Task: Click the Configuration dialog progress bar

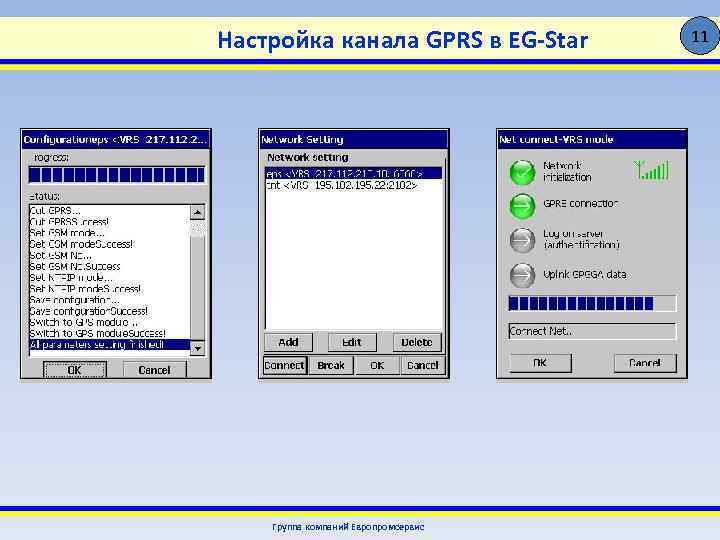Action: click(x=117, y=174)
